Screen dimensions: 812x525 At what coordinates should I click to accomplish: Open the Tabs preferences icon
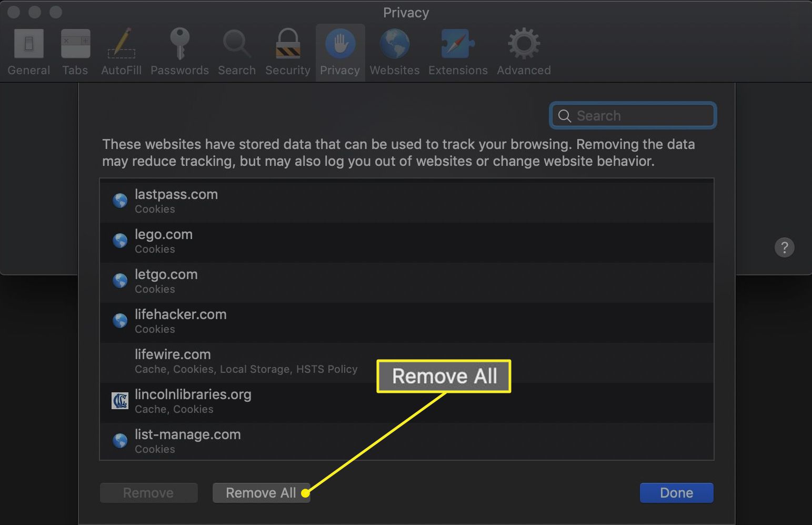click(75, 43)
